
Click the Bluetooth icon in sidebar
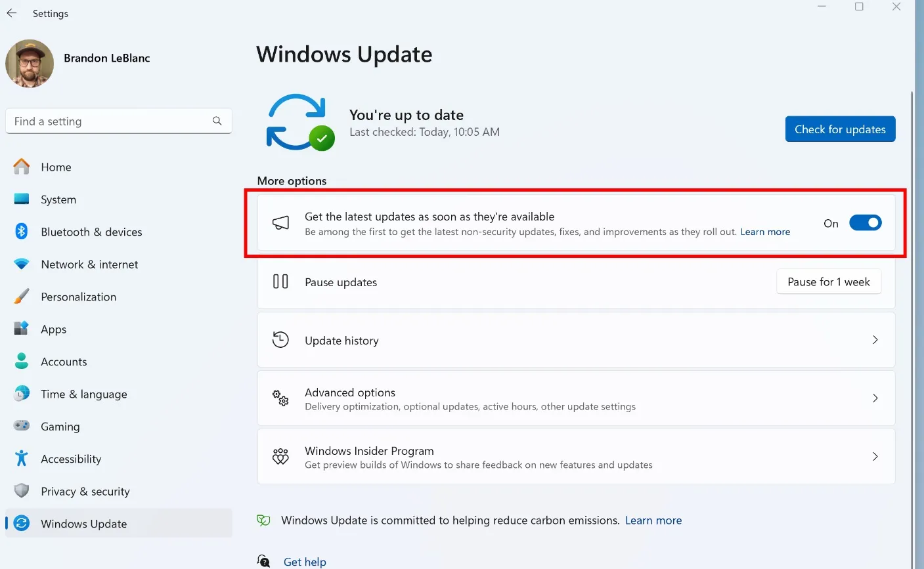point(22,231)
